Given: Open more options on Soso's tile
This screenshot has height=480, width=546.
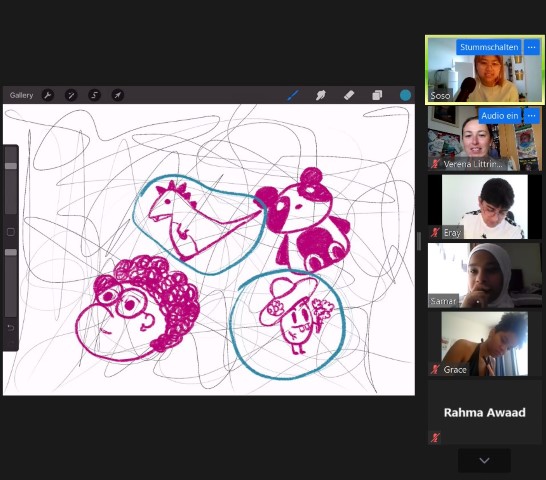Looking at the screenshot, I should click(x=531, y=47).
